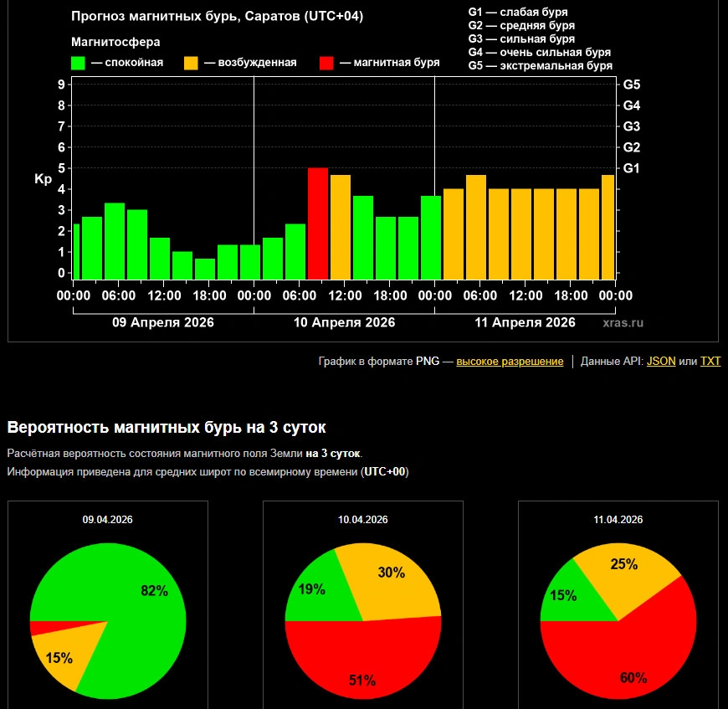This screenshot has width=728, height=709.
Task: Click the small red slice in 09.04.2026 pie
Action: pos(42,629)
